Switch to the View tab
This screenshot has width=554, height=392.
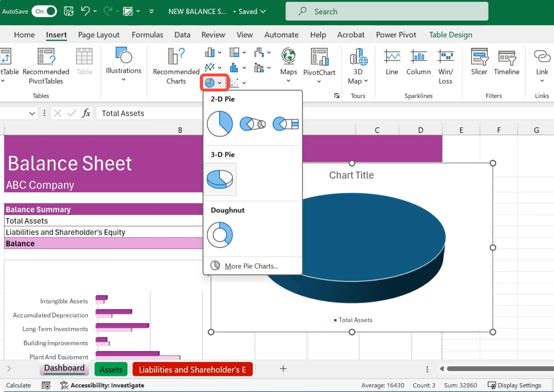tap(245, 35)
